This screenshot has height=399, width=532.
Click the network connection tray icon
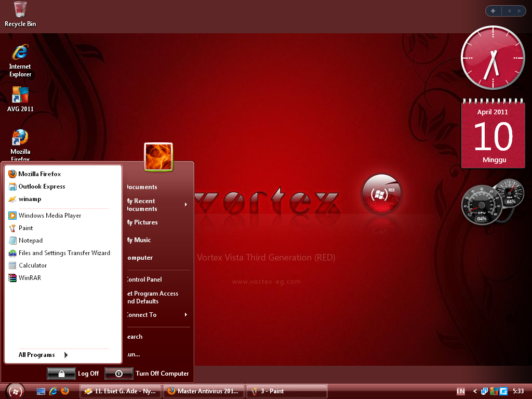[x=485, y=391]
